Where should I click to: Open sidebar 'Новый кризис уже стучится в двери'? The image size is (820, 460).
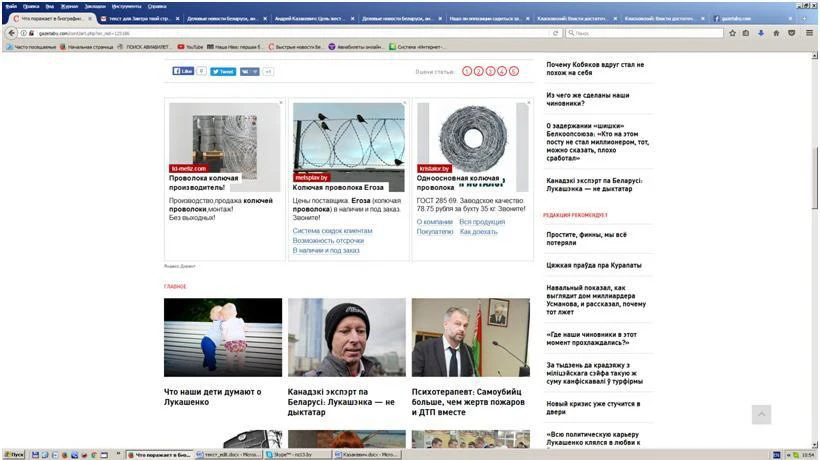pos(593,408)
